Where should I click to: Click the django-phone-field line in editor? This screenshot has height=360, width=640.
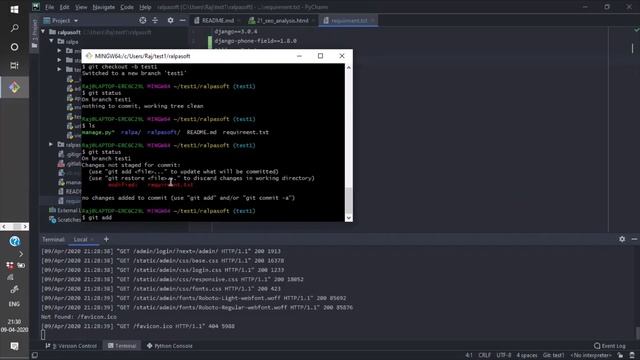tap(256, 41)
